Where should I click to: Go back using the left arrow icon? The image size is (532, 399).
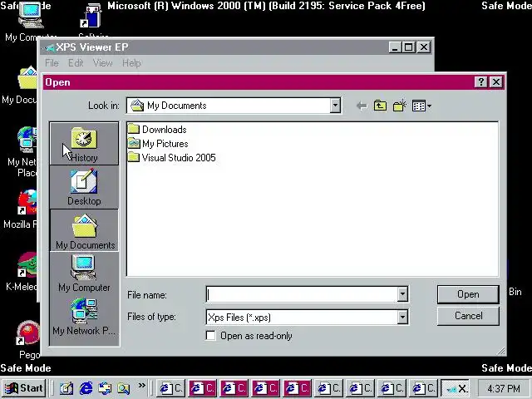point(362,106)
